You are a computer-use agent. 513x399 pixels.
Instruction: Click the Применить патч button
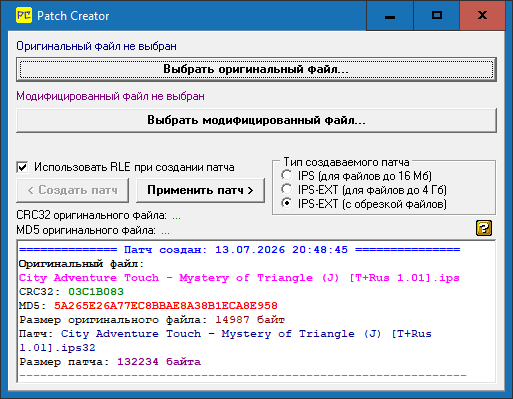coord(201,190)
